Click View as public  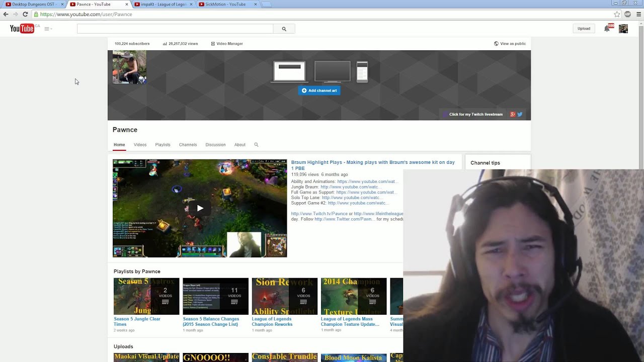click(x=510, y=44)
